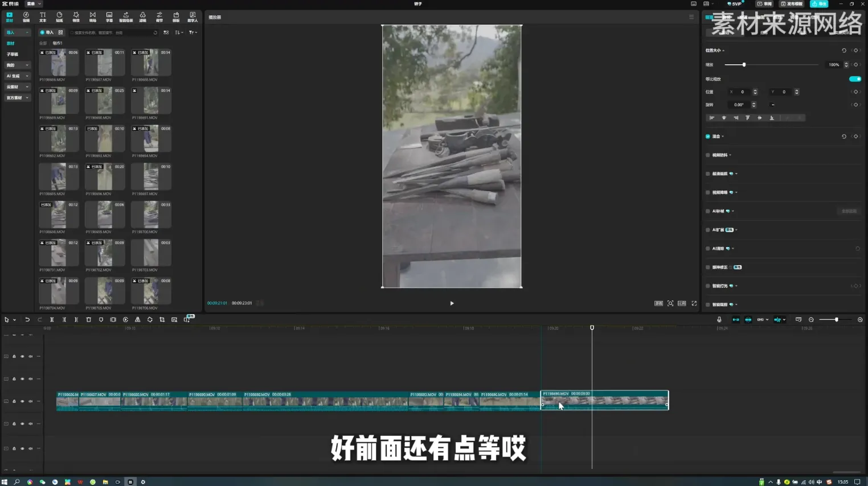Expand the 云素材 section in the sidebar
The height and width of the screenshot is (486, 868).
coord(15,87)
